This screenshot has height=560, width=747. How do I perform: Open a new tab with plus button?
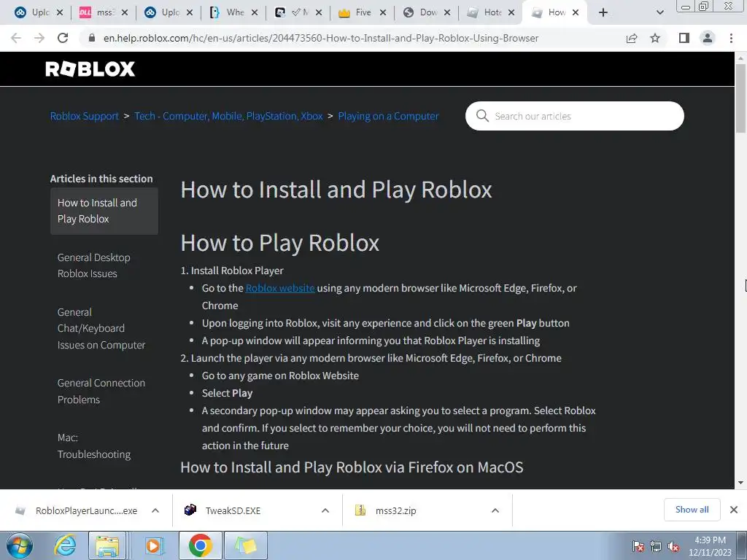pyautogui.click(x=603, y=12)
